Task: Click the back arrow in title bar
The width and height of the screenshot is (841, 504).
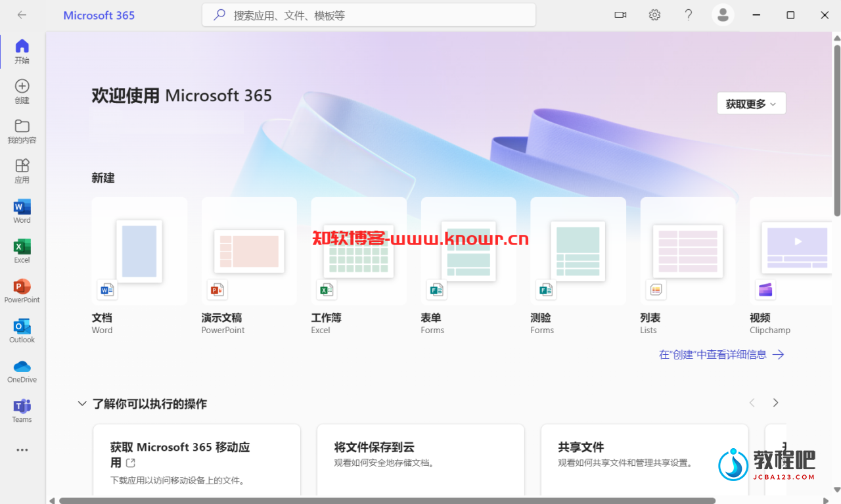Action: click(22, 15)
